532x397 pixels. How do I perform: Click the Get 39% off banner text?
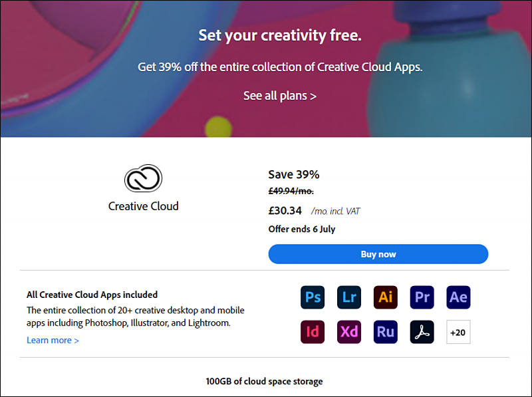pos(280,67)
